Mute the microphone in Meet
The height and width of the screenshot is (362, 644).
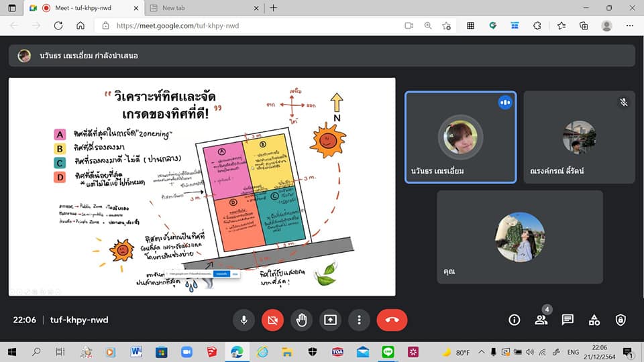tap(244, 320)
